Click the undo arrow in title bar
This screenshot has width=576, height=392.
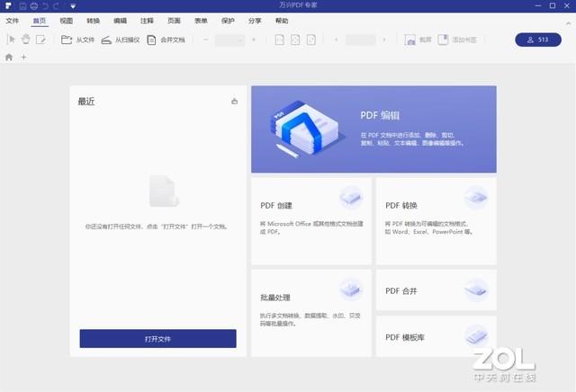point(46,6)
